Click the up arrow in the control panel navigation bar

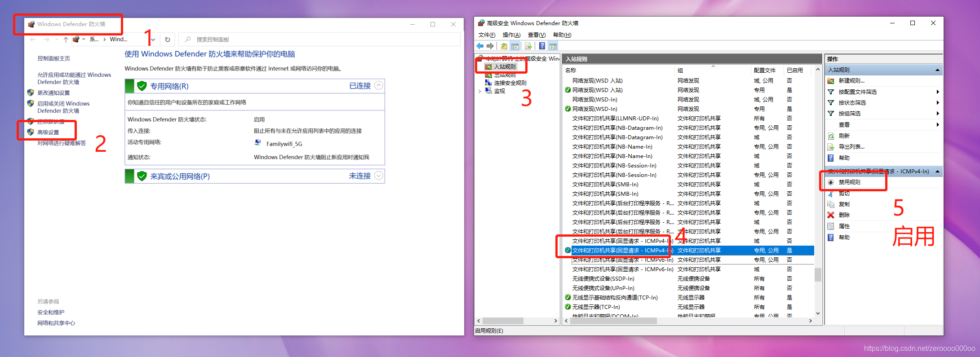point(66,40)
